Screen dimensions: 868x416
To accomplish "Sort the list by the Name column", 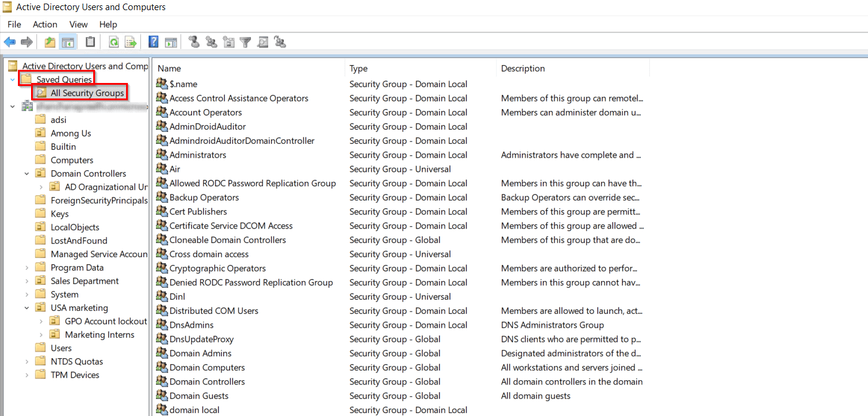I will pos(169,68).
